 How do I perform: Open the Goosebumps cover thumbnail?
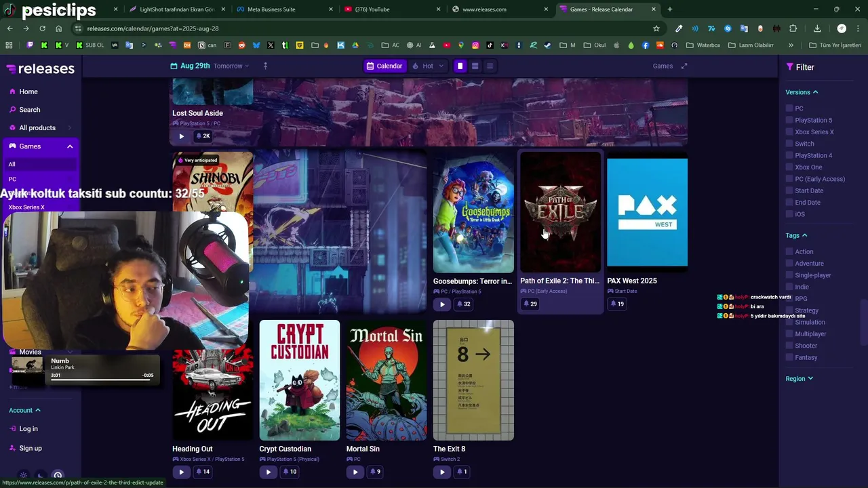point(473,212)
